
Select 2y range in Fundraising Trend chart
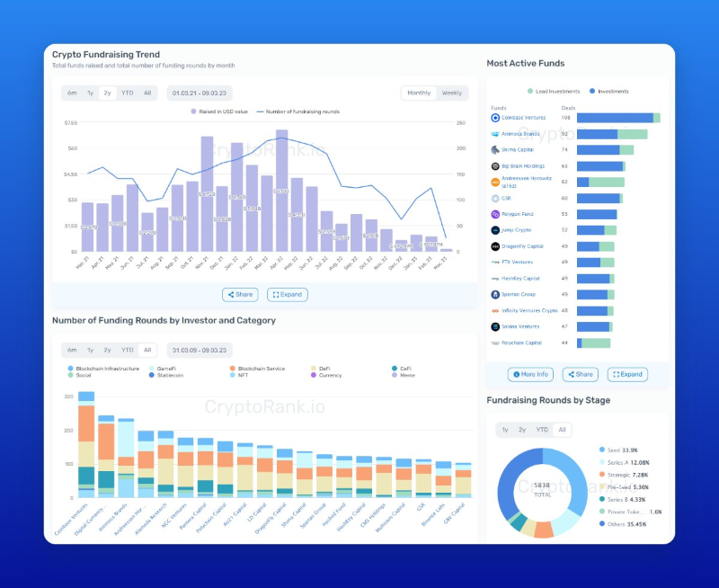click(x=107, y=94)
